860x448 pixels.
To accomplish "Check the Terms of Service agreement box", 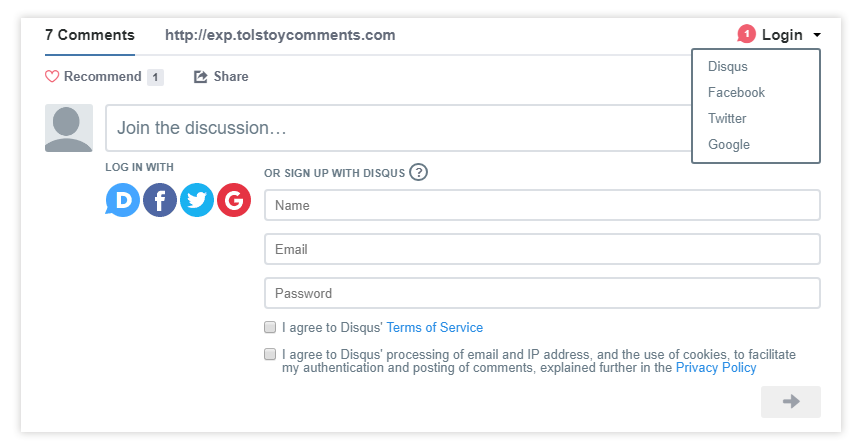I will point(270,327).
